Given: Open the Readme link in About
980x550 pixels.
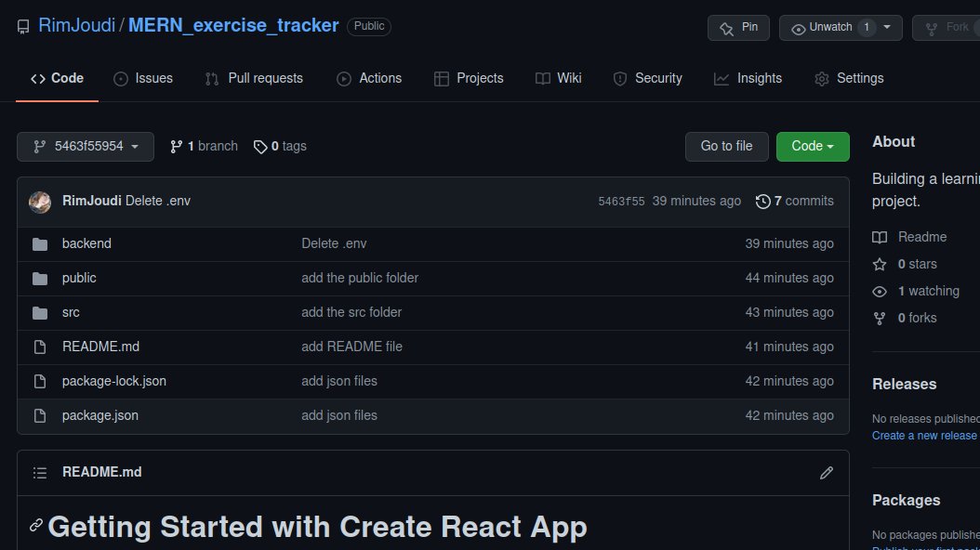Looking at the screenshot, I should tap(909, 237).
